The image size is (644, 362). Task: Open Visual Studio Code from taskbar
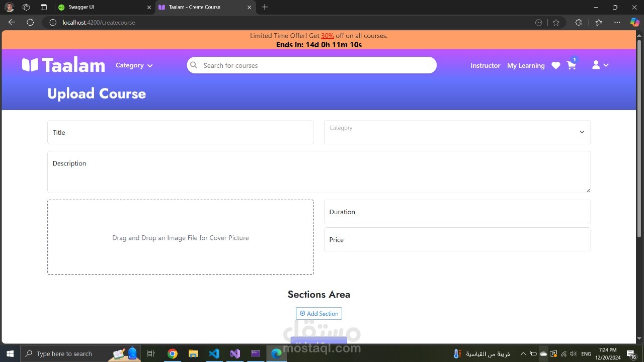tap(214, 353)
